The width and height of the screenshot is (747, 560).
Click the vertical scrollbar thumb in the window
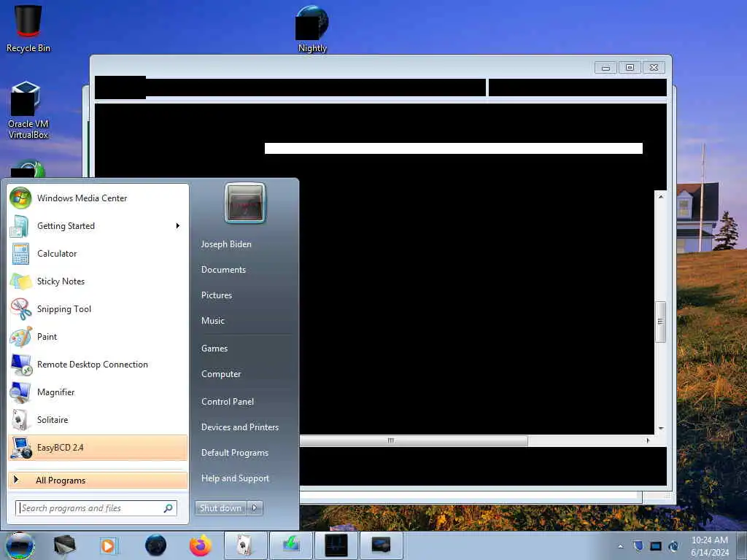click(x=660, y=322)
